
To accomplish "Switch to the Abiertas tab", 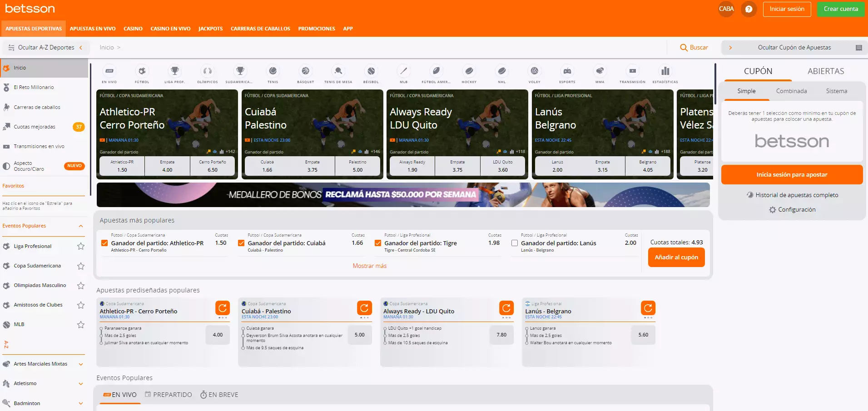I will [826, 71].
